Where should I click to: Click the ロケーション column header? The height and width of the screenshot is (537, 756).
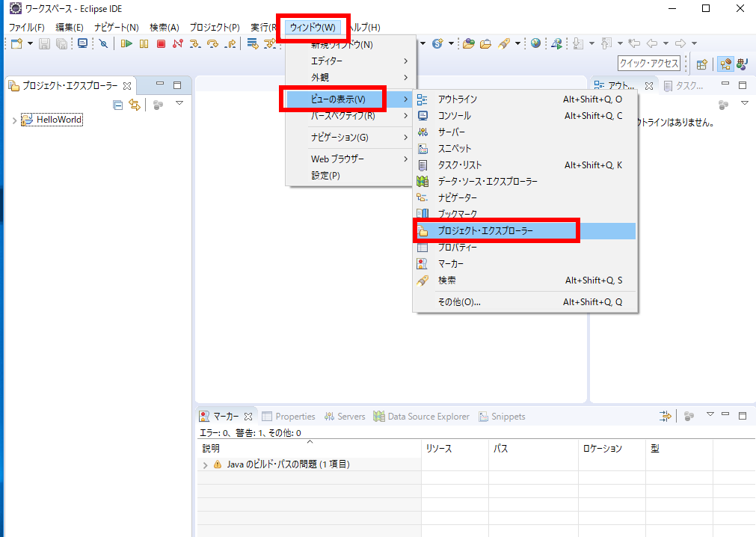[612, 448]
